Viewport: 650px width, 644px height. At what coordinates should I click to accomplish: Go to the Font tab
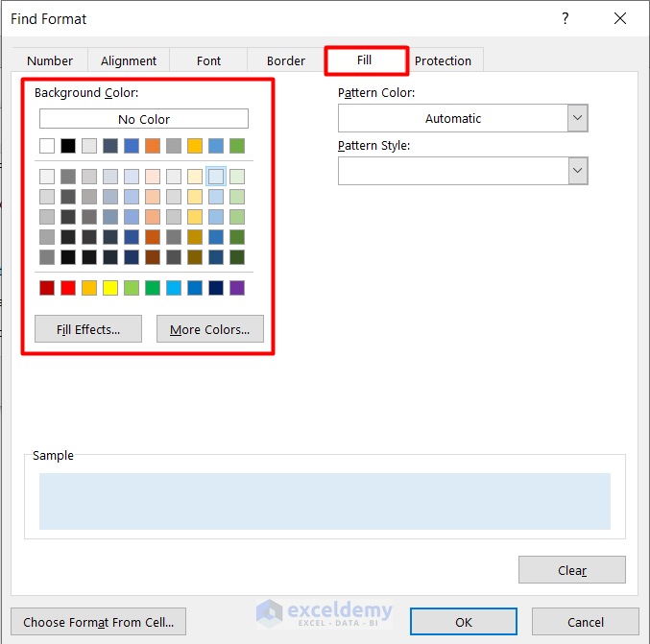[208, 60]
